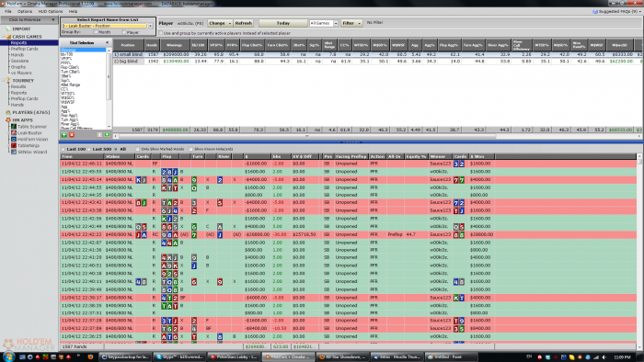Viewport: 644px width, 362px height.
Task: Open the Help menu
Action: 73,11
